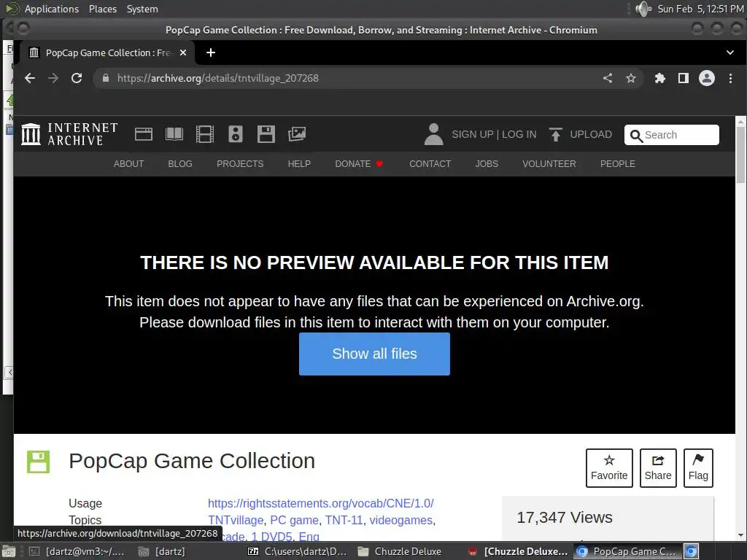Open the Video (film strip) icon in the Archive nav
This screenshot has width=747, height=560.
pos(205,134)
